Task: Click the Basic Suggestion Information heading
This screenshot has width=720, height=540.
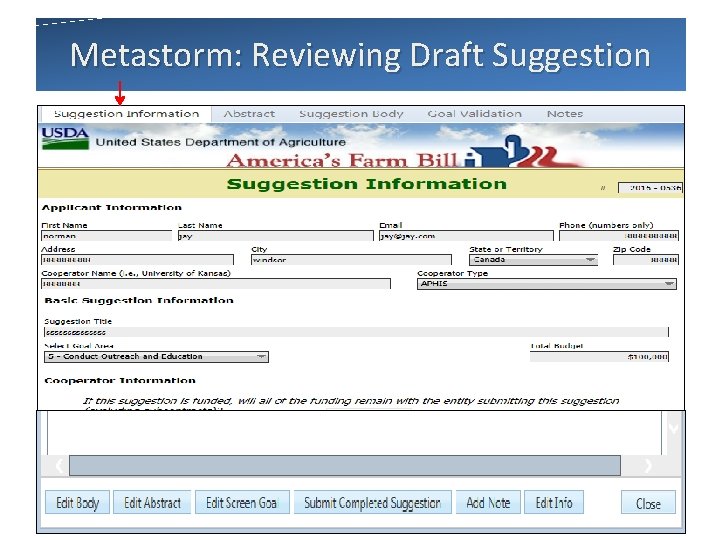Action: point(139,300)
